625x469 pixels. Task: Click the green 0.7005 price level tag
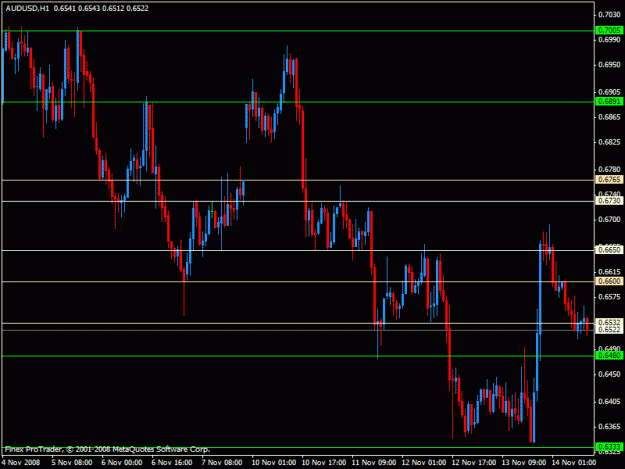pyautogui.click(x=609, y=30)
